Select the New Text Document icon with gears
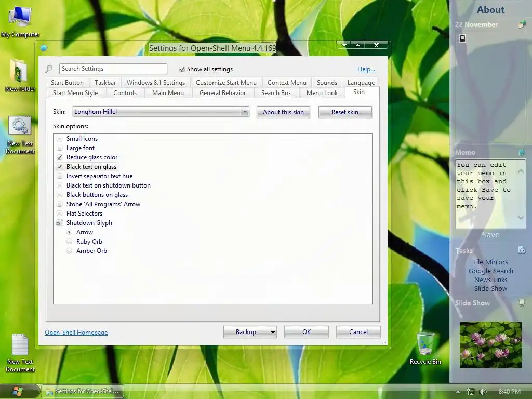532x399 pixels. pyautogui.click(x=20, y=135)
